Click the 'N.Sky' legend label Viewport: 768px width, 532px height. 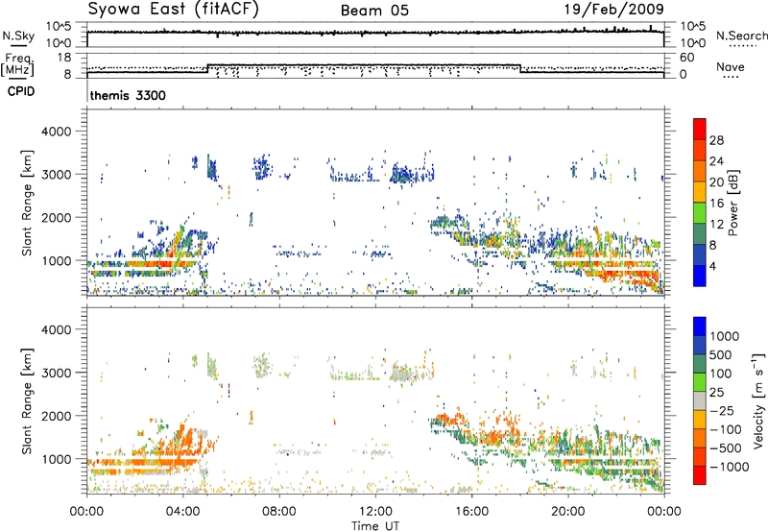pos(18,36)
